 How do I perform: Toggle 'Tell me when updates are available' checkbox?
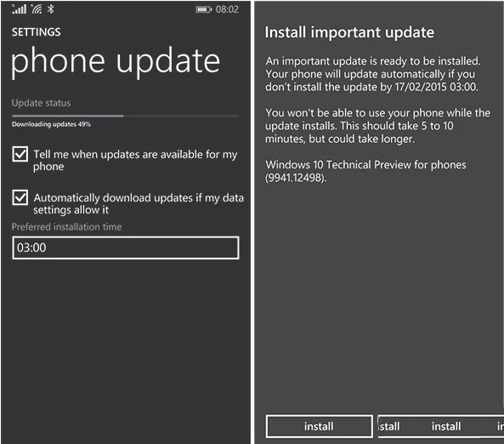[20, 154]
